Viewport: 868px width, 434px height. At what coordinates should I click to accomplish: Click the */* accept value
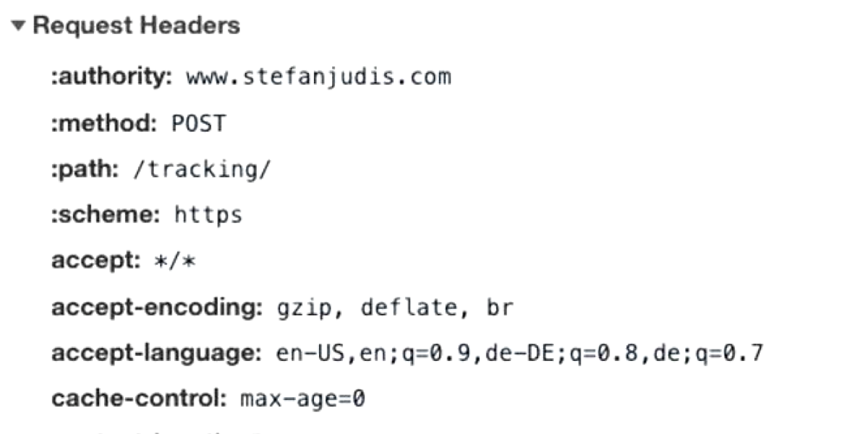(x=175, y=261)
